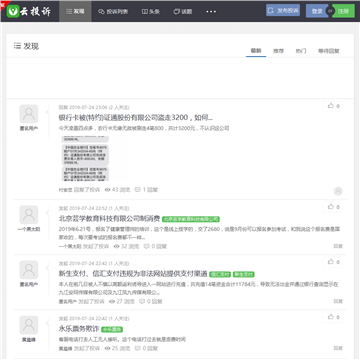The width and height of the screenshot is (360, 360).
Task: Click avatar of the 银行卡 post author
Action: coord(29,114)
